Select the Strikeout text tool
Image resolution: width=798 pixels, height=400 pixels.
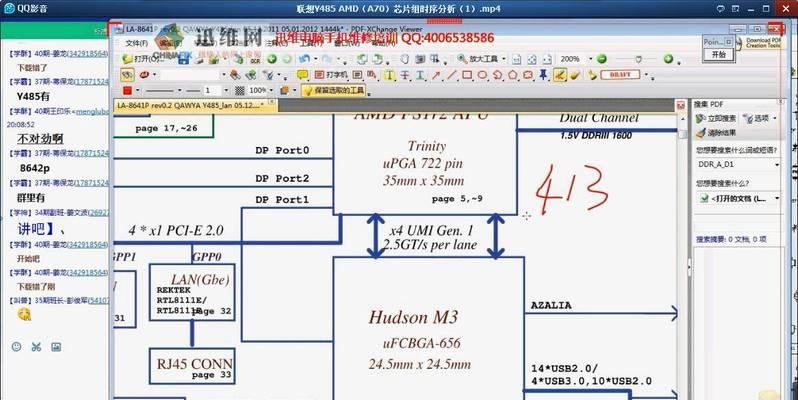pyautogui.click(x=405, y=75)
